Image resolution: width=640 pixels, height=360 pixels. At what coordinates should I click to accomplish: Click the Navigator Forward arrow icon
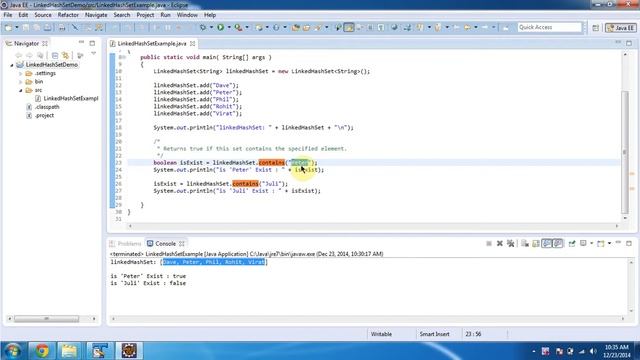click(29, 55)
